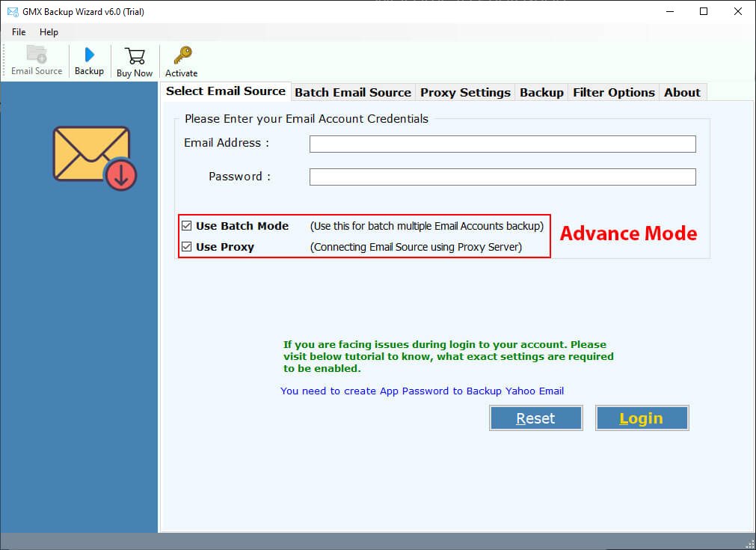The image size is (756, 550).
Task: Open the Yahoo App Password tutorial link
Action: click(422, 391)
